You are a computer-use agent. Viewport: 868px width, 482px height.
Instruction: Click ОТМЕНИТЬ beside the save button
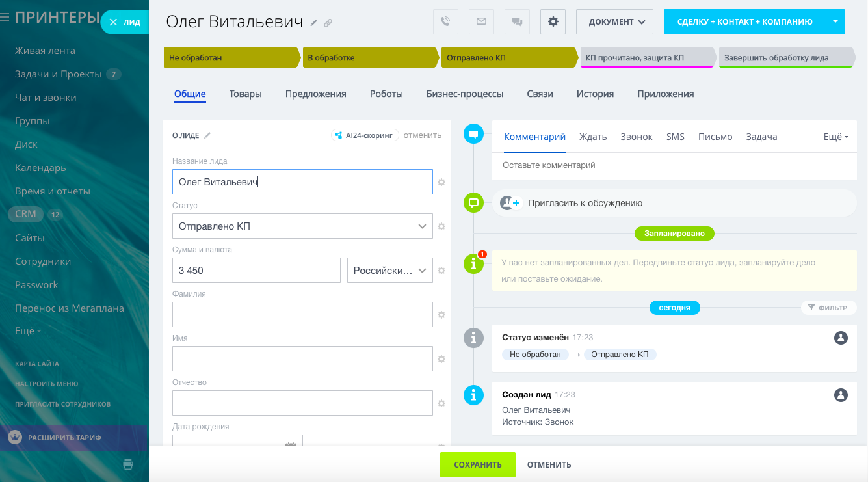(549, 465)
